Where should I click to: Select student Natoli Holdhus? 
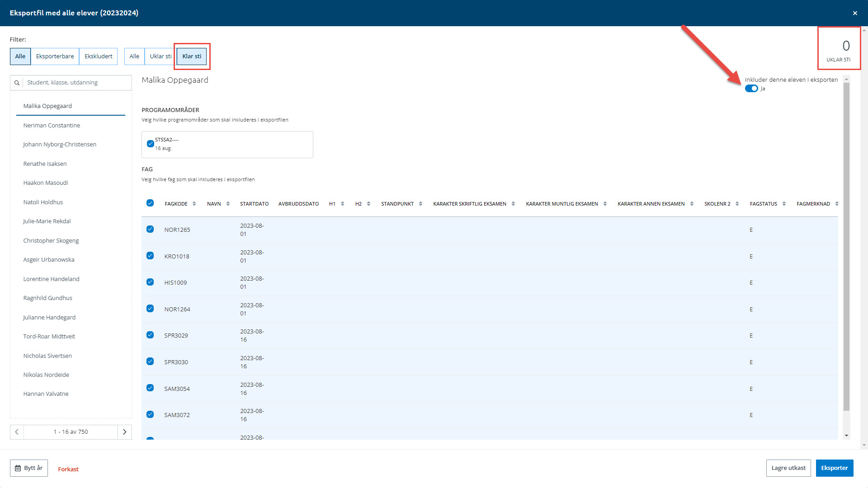click(x=71, y=202)
